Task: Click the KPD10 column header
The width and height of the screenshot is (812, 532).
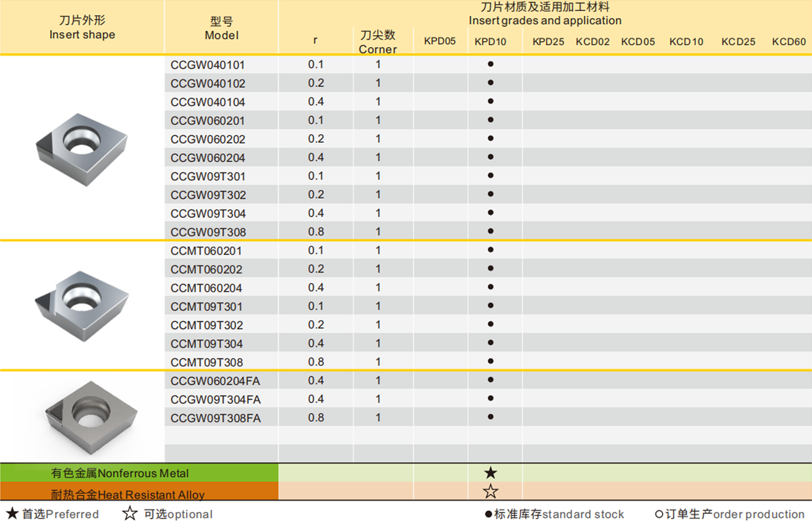Action: coord(490,42)
